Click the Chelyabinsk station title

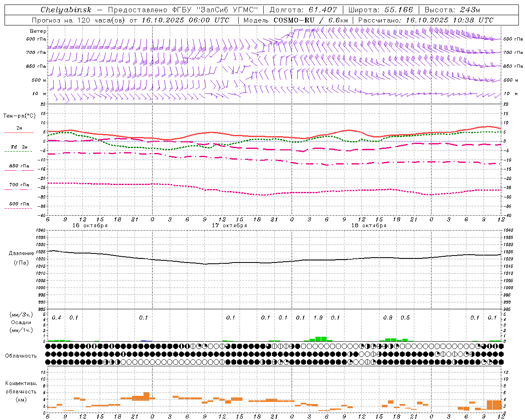66,10
